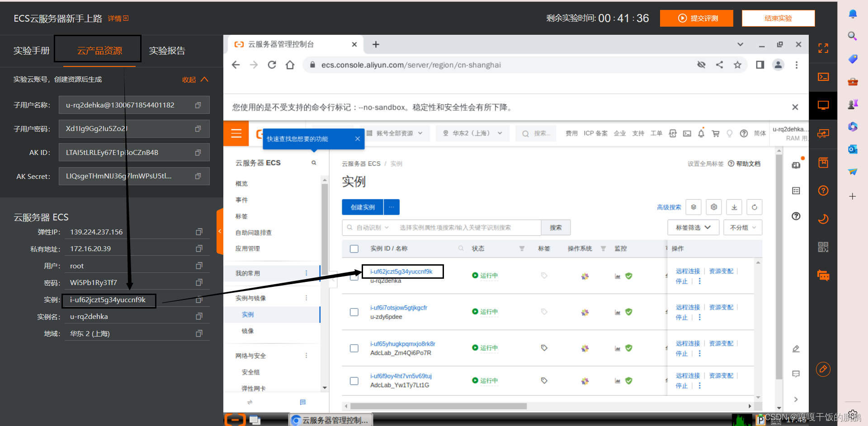
Task: Click the 搜索 button beside instance search
Action: 556,227
